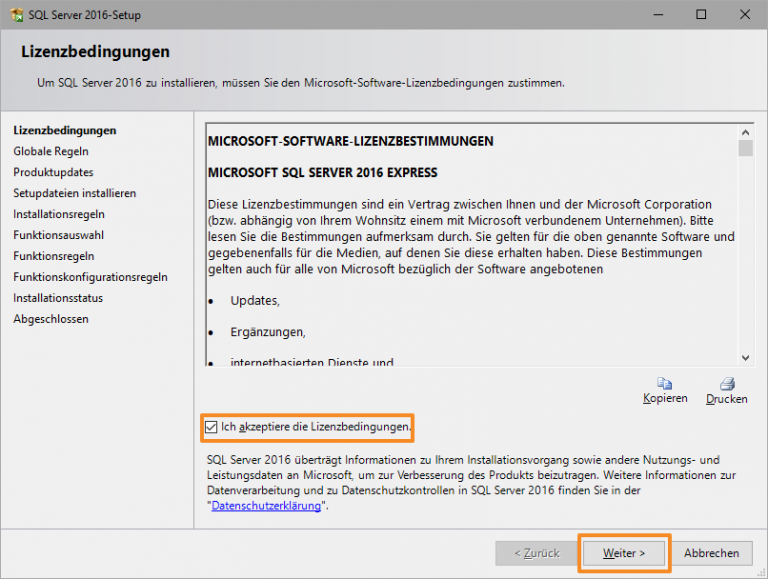Select Setupdateien installieren in the sidebar
The image size is (768, 579).
[74, 193]
